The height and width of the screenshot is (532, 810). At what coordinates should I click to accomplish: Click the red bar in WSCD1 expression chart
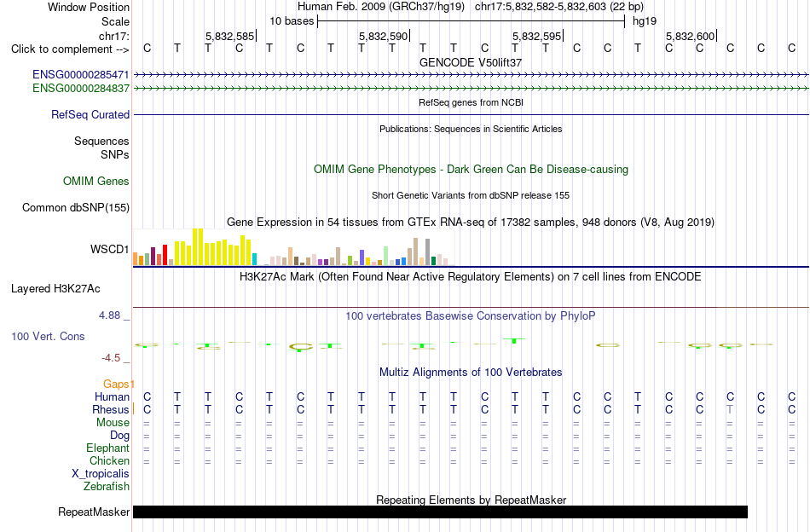[x=165, y=255]
